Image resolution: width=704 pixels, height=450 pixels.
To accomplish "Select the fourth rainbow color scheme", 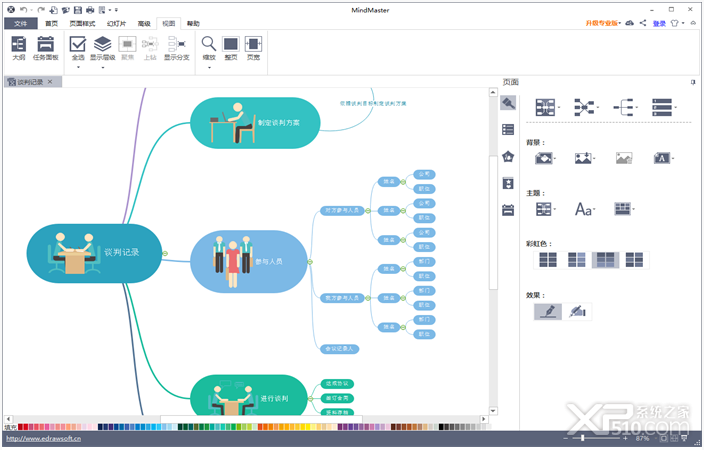I will click(634, 260).
